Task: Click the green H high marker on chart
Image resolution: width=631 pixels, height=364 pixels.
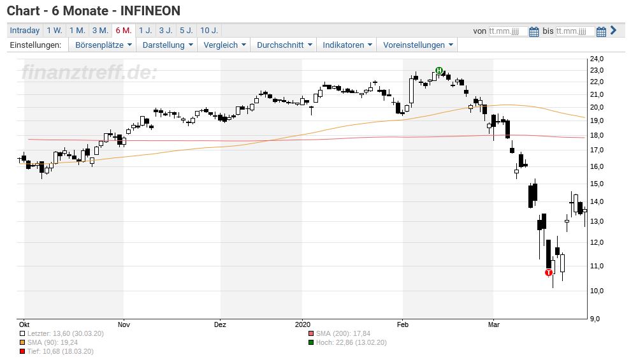Action: click(439, 71)
